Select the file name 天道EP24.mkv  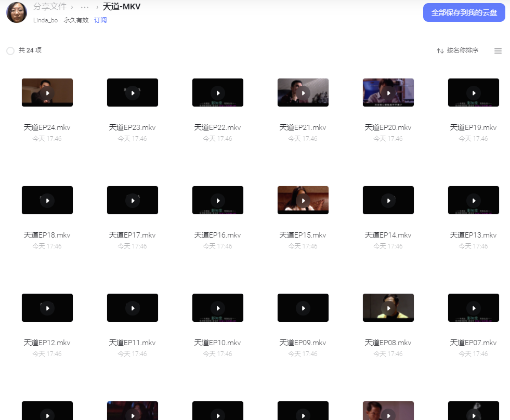pos(47,127)
